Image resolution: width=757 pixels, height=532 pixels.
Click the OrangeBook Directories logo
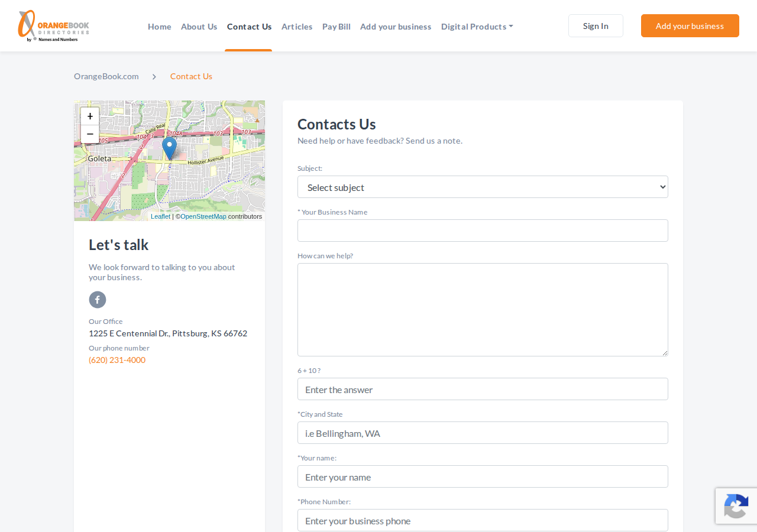tap(54, 26)
